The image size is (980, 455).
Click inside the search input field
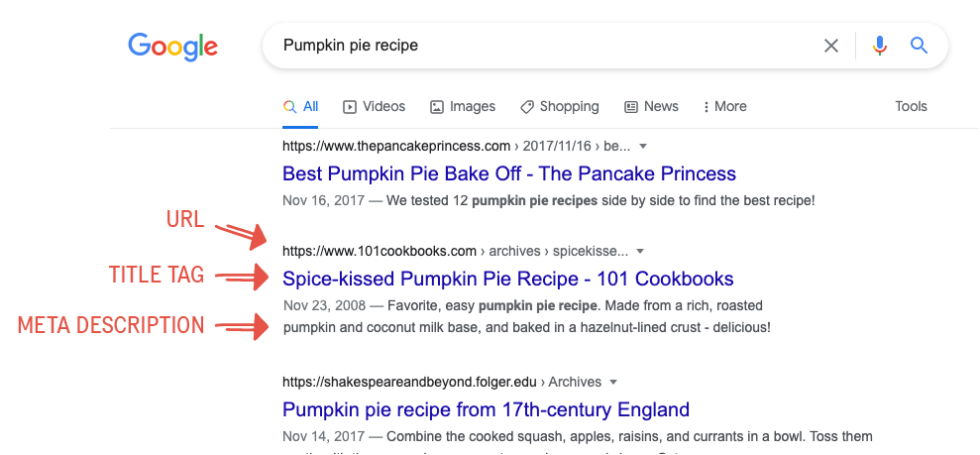[545, 46]
